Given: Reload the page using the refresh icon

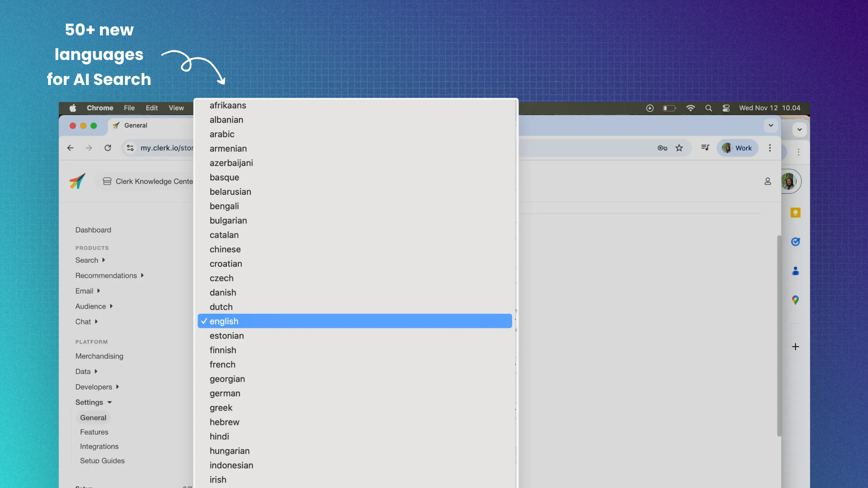Looking at the screenshot, I should click(108, 148).
